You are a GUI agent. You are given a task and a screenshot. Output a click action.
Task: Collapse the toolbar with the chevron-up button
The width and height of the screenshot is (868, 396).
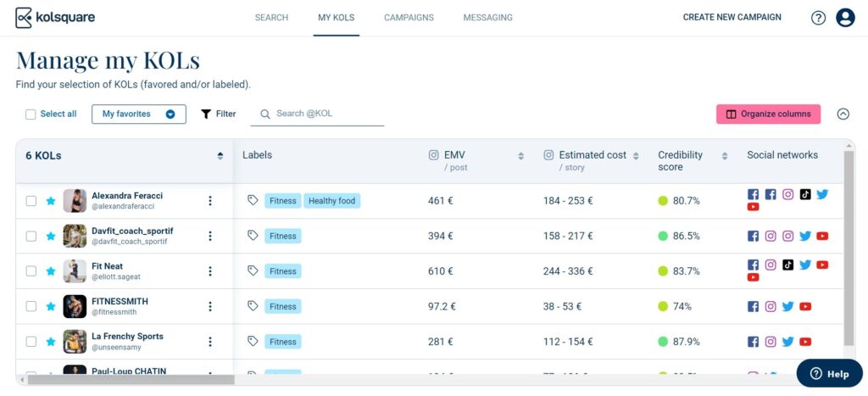pyautogui.click(x=843, y=114)
